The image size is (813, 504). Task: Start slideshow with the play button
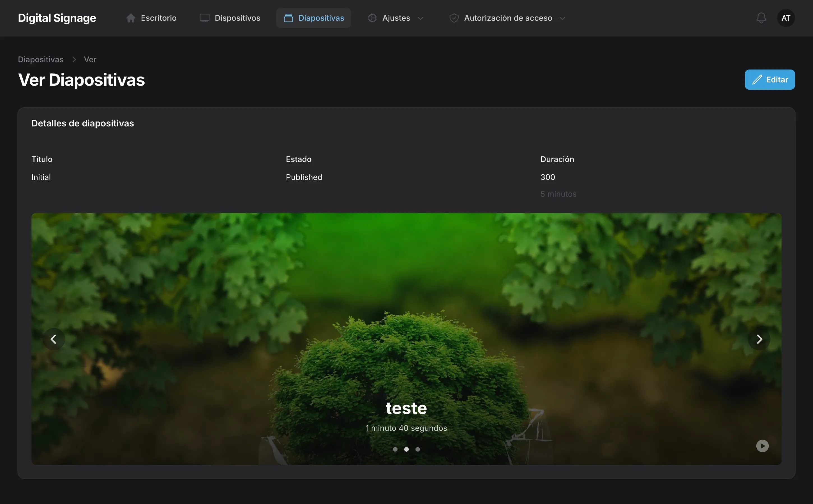pos(762,446)
